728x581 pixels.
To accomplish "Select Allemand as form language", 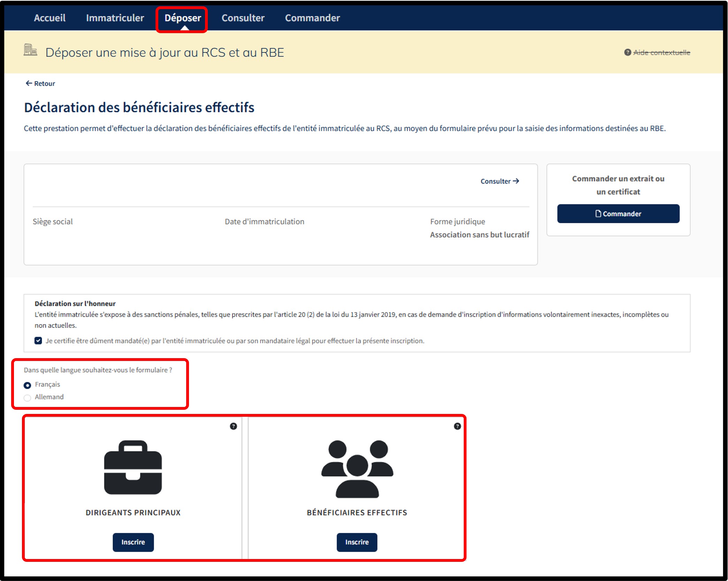I will point(27,398).
